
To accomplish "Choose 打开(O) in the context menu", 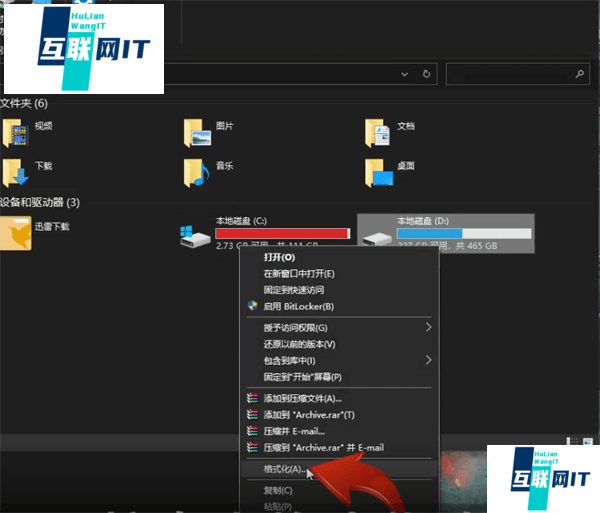I will click(x=279, y=257).
